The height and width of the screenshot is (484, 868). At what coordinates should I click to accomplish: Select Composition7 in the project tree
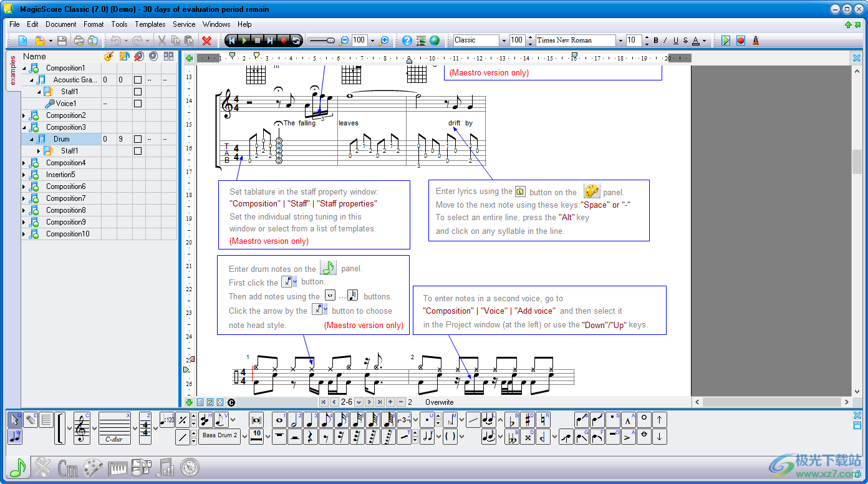65,198
